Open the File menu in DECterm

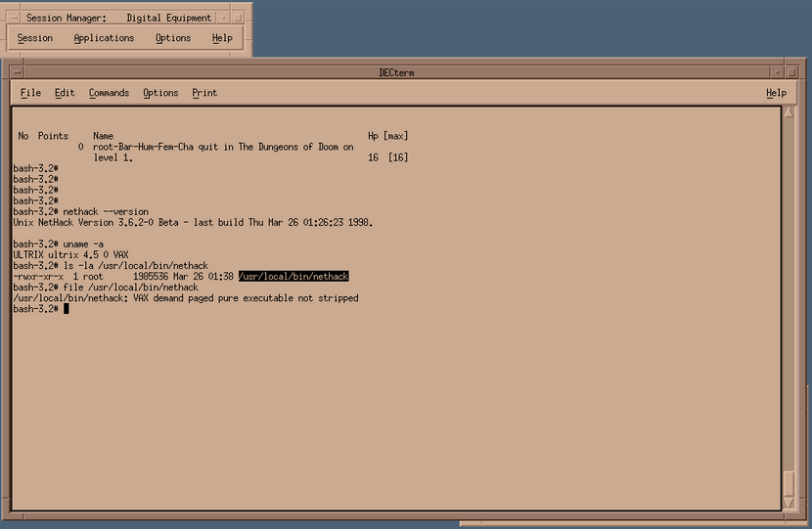click(30, 93)
